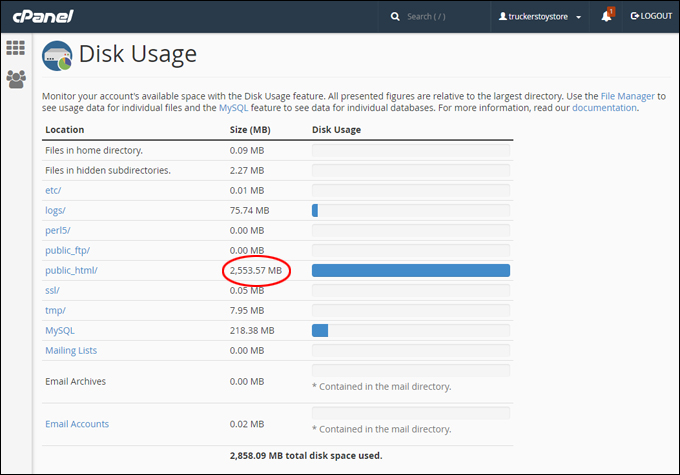
Task: Open the logs/ directory link
Action: point(55,211)
